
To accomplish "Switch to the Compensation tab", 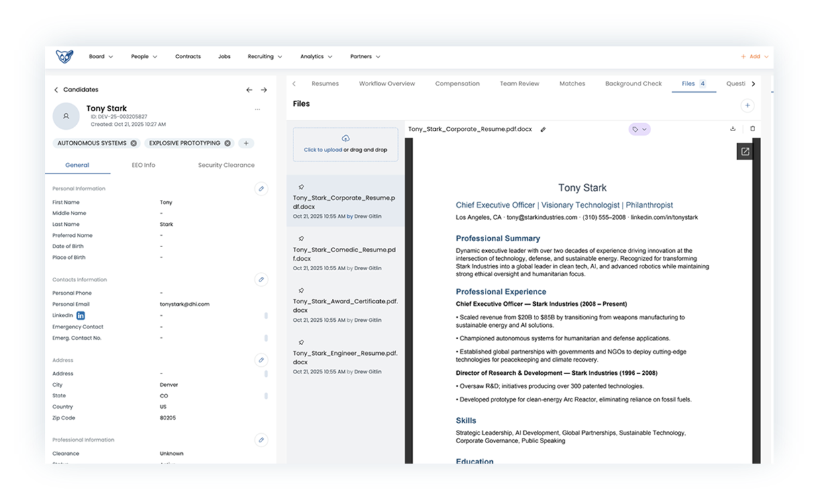I will coord(457,83).
